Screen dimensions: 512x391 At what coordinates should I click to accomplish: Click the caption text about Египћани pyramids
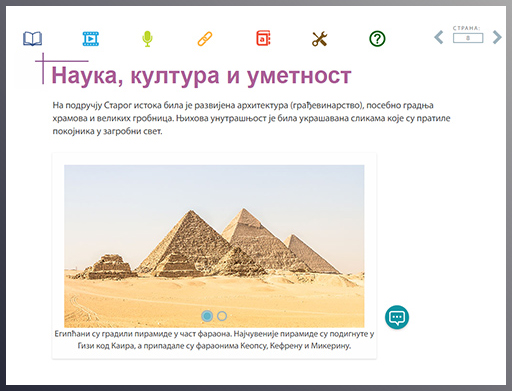click(x=214, y=340)
